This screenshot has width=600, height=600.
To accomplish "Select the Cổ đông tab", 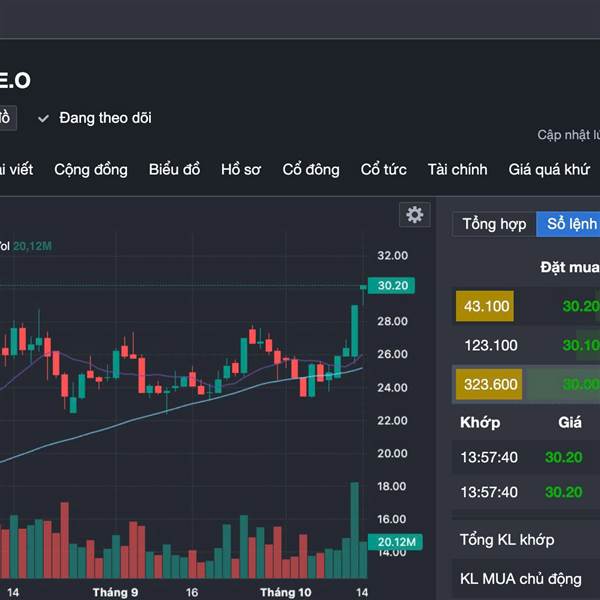I will (311, 170).
